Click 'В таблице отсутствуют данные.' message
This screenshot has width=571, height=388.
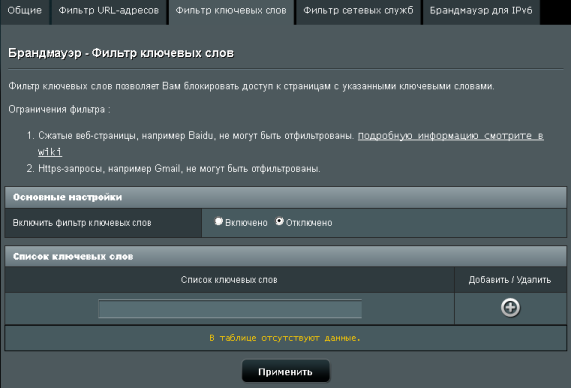[285, 338]
